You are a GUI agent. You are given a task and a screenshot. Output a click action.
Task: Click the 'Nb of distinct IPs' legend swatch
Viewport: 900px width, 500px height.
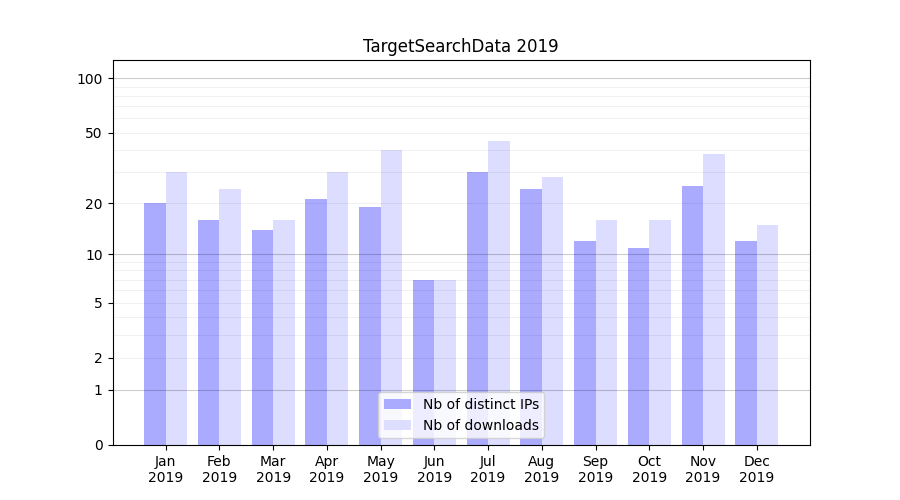tap(397, 404)
